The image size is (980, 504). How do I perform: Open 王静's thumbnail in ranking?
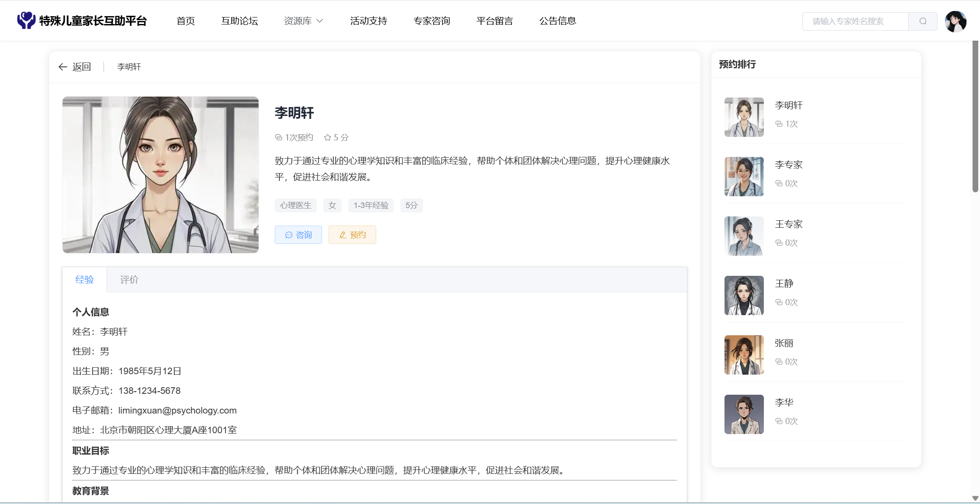tap(744, 295)
